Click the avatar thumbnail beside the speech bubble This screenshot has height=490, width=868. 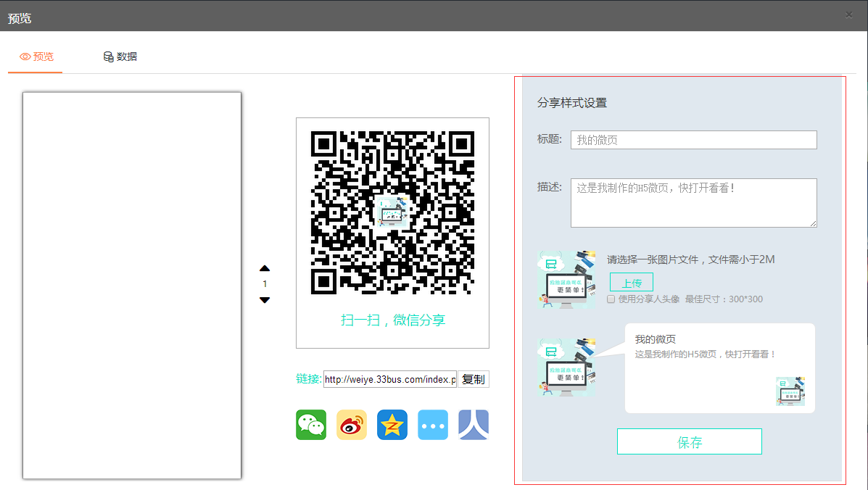pyautogui.click(x=566, y=367)
